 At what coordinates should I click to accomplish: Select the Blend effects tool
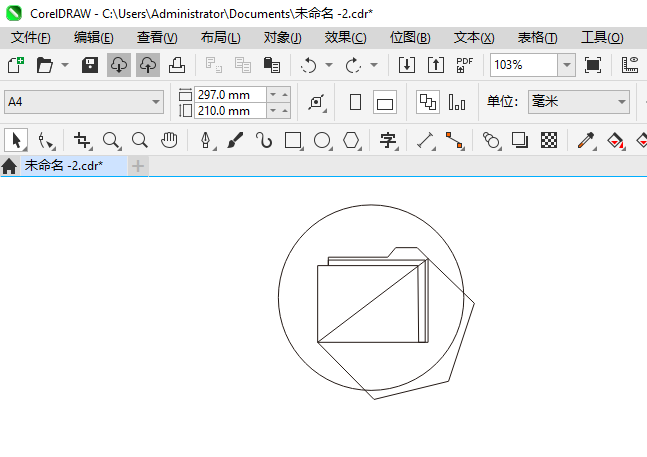[491, 141]
